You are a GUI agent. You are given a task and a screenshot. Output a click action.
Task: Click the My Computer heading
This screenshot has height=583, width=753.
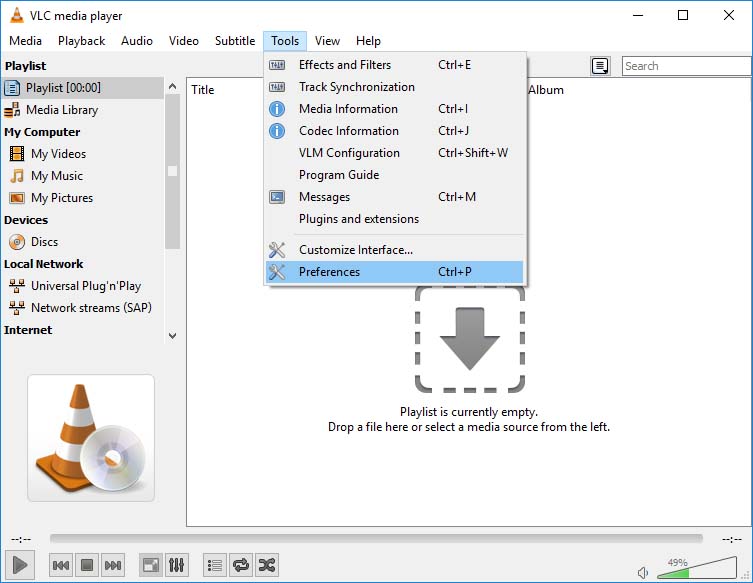pyautogui.click(x=42, y=132)
